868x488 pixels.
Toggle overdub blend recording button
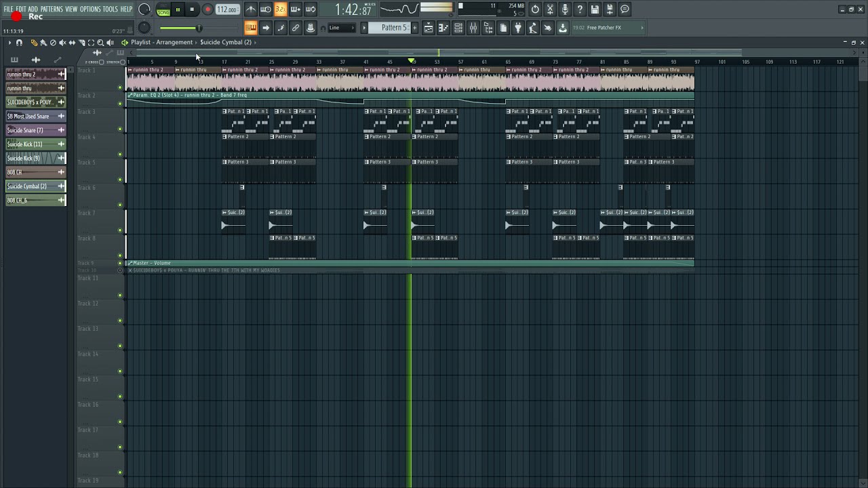[x=295, y=9]
